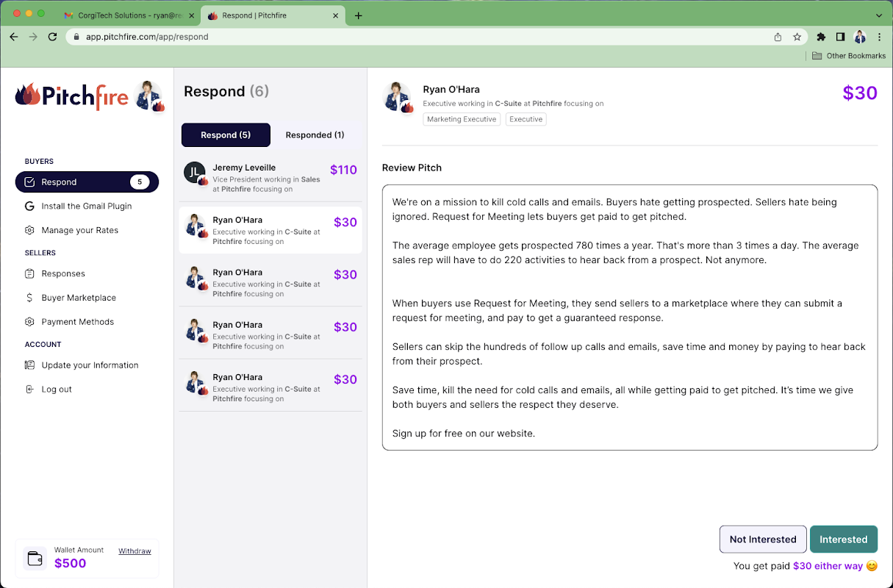
Task: Open Install the Gmail Plugin
Action: (x=87, y=207)
